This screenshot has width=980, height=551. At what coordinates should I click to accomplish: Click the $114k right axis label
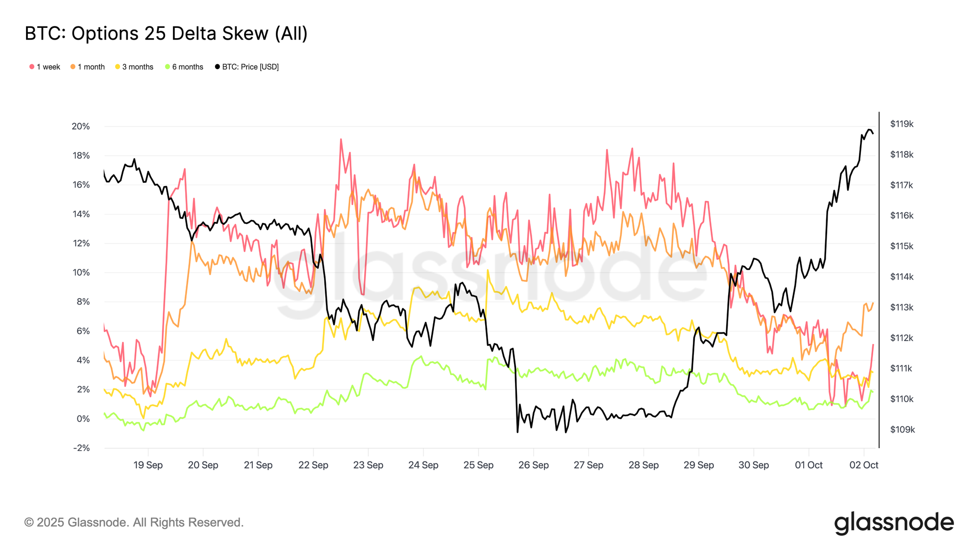click(902, 277)
